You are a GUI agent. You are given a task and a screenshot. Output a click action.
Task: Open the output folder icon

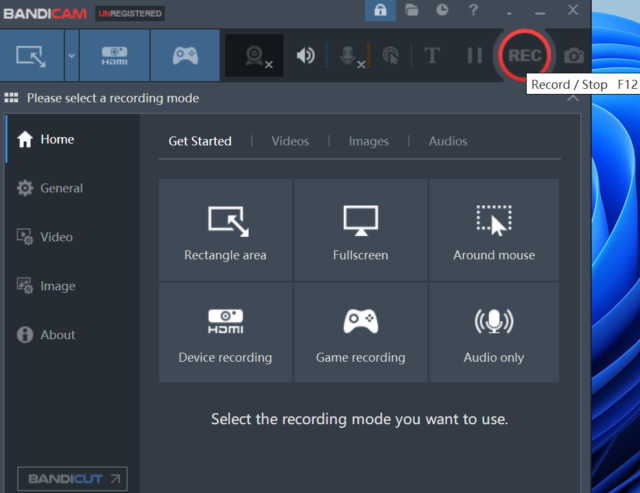click(x=411, y=10)
